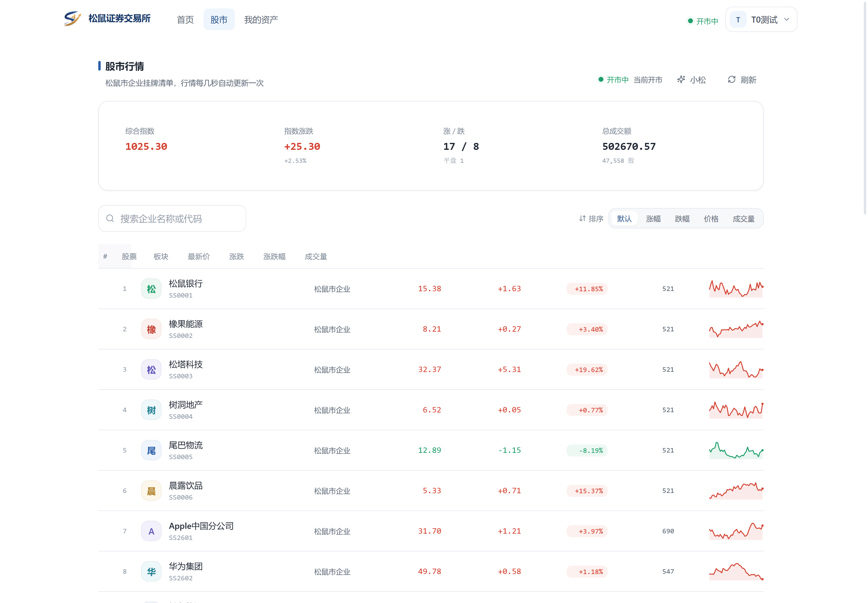Sort stocks by 价格
The image size is (868, 603).
(711, 219)
